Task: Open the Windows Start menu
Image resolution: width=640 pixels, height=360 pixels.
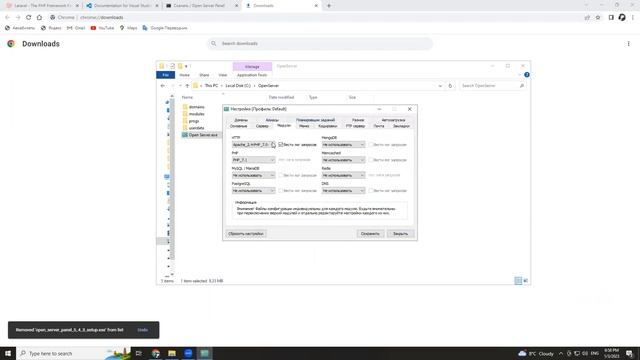Action: pos(8,353)
